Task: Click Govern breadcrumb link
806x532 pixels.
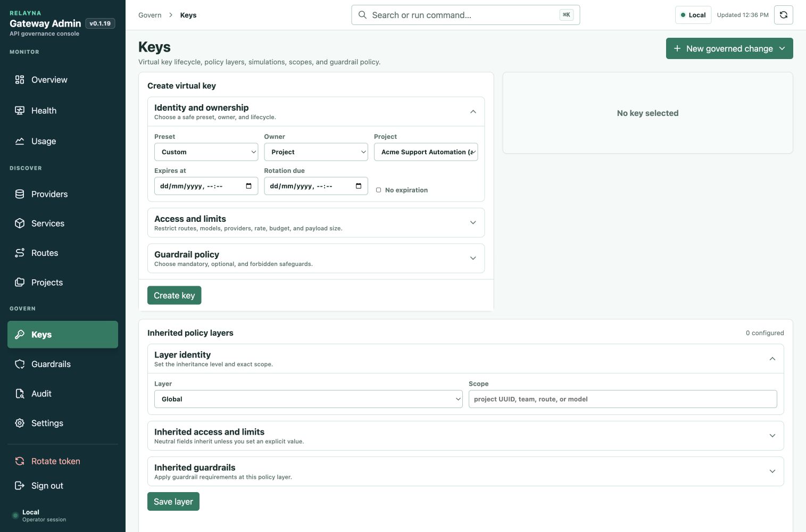Action: [150, 15]
